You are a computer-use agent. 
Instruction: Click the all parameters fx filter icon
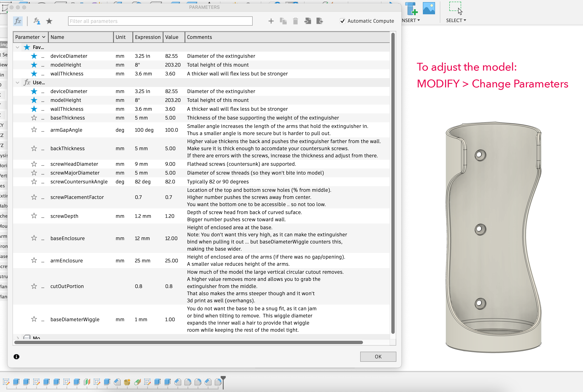pos(18,21)
